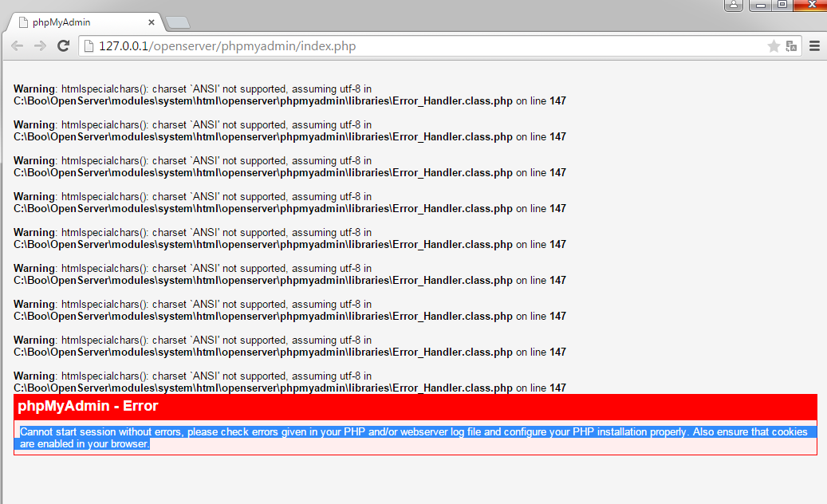The width and height of the screenshot is (827, 504).
Task: Bookmark this page with the star icon
Action: (x=773, y=46)
